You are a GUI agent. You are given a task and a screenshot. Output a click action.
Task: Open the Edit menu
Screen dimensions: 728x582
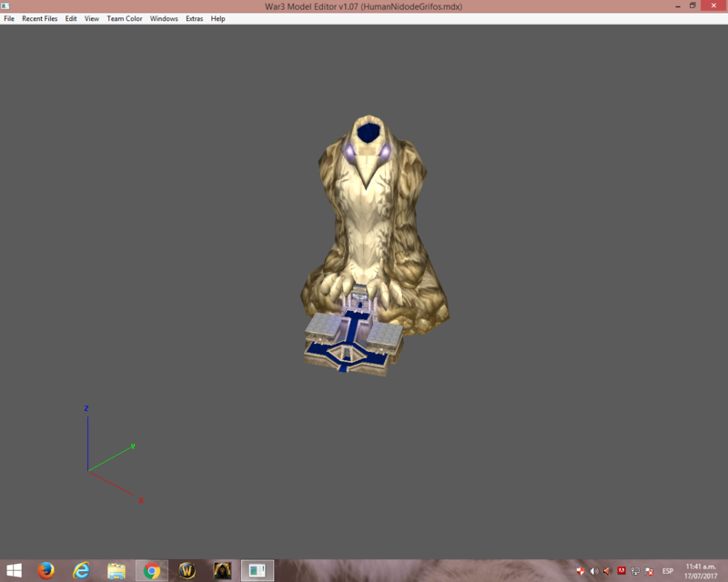pos(71,18)
